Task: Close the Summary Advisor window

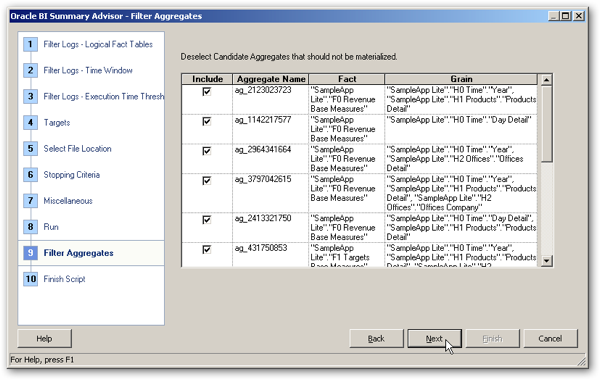Action: [x=579, y=16]
